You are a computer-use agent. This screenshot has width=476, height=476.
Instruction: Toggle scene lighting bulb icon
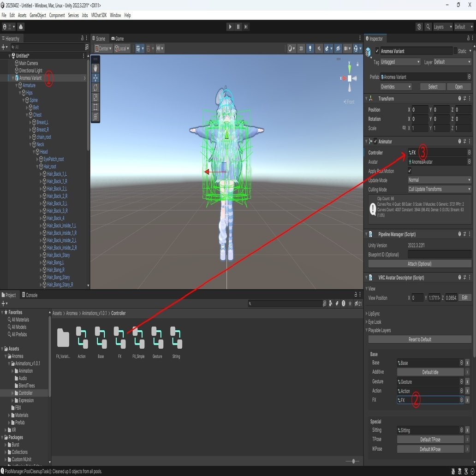click(310, 48)
